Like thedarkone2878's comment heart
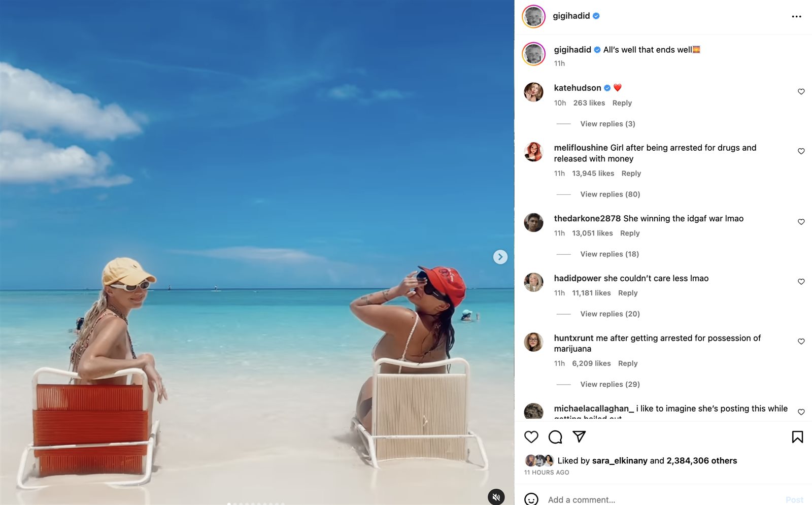Viewport: 812px width, 505px height. pyautogui.click(x=801, y=222)
